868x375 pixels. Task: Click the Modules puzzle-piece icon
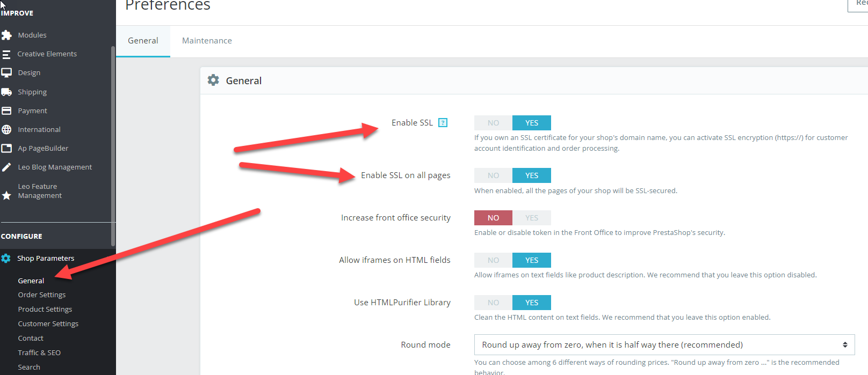coord(6,35)
